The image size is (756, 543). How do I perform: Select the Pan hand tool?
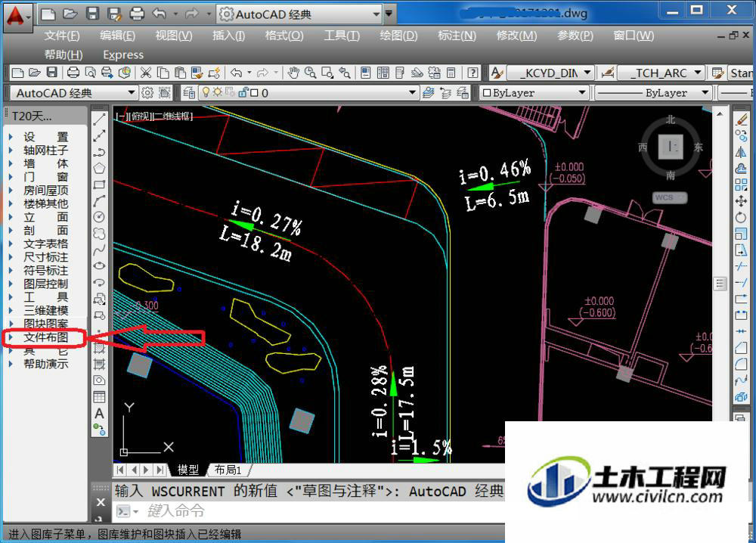click(x=293, y=73)
